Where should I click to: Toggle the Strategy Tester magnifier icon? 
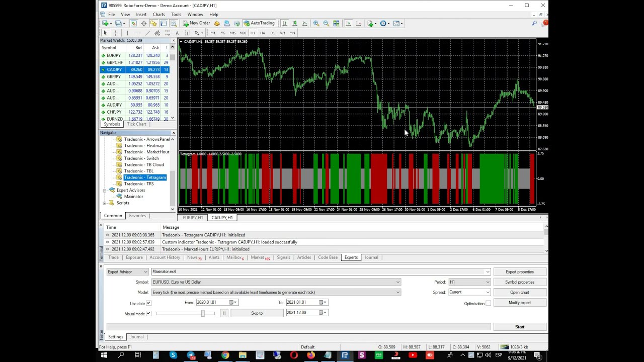coord(174,23)
